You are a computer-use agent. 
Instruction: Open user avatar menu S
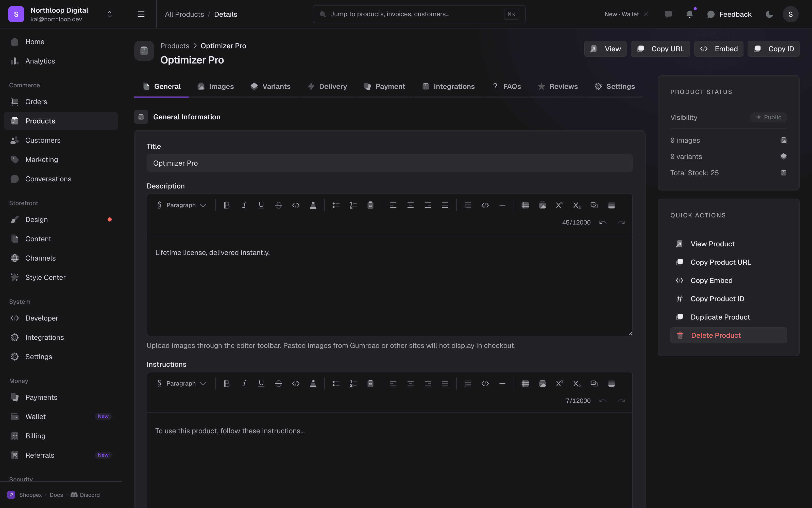point(790,14)
